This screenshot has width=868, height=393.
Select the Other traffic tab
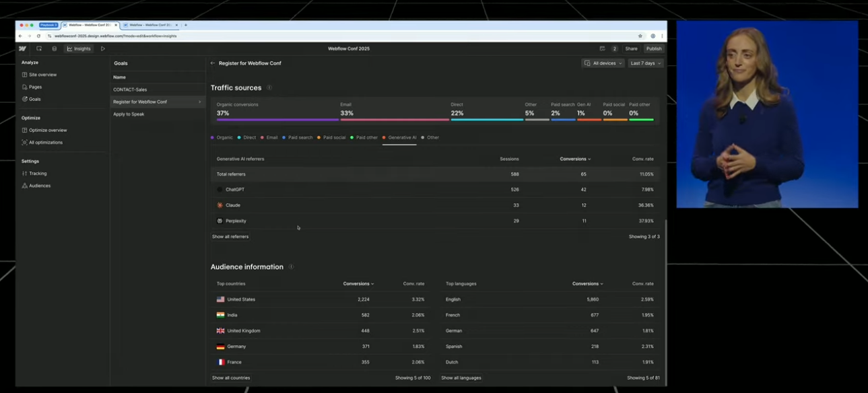pos(430,137)
